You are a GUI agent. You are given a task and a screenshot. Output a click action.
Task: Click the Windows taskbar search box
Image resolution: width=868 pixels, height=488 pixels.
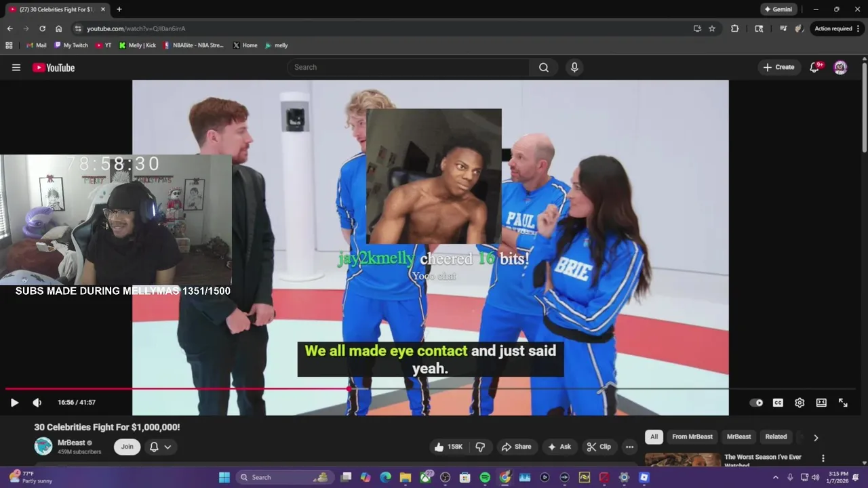click(285, 477)
